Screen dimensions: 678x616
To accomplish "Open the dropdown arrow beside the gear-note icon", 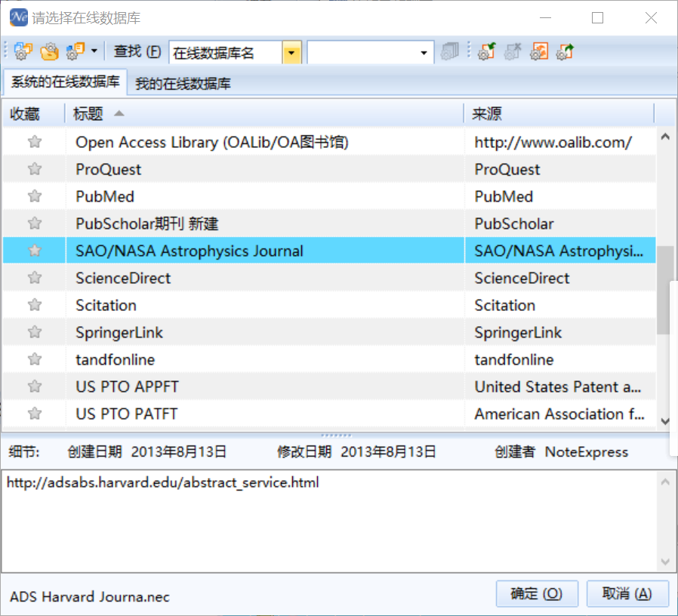I will [x=94, y=51].
